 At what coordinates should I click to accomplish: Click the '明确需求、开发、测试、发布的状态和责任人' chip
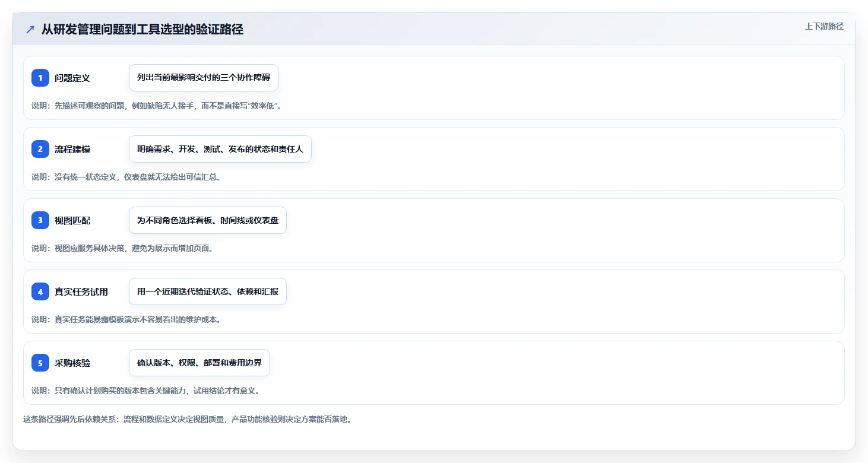coord(220,149)
